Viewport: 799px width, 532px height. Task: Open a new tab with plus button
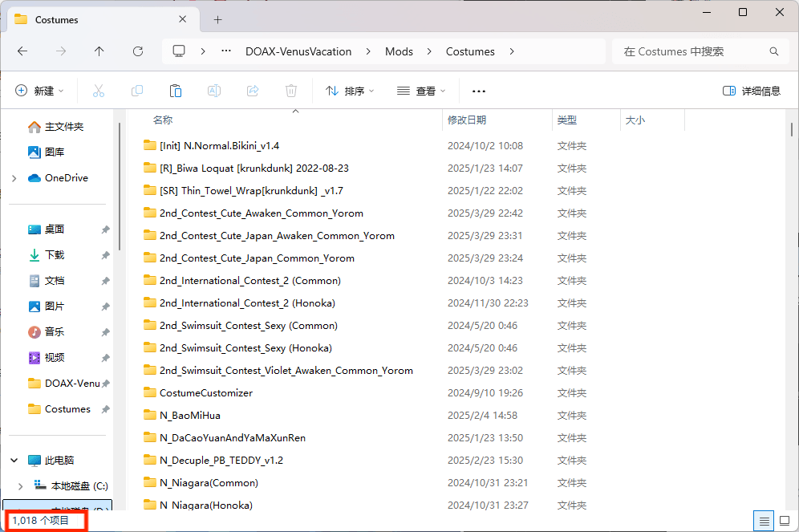(217, 20)
